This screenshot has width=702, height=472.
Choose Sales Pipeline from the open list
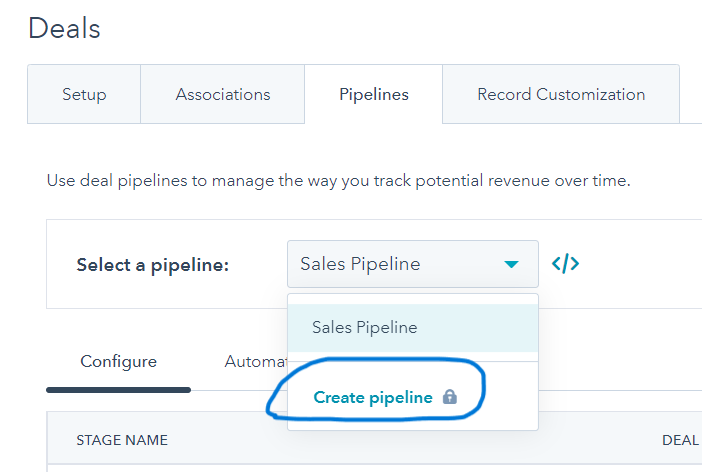364,327
